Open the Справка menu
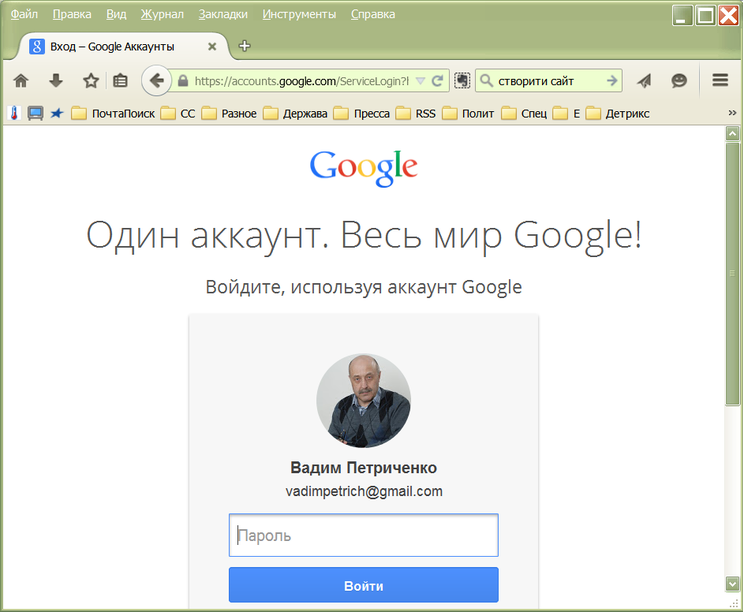The height and width of the screenshot is (612, 743). click(373, 14)
